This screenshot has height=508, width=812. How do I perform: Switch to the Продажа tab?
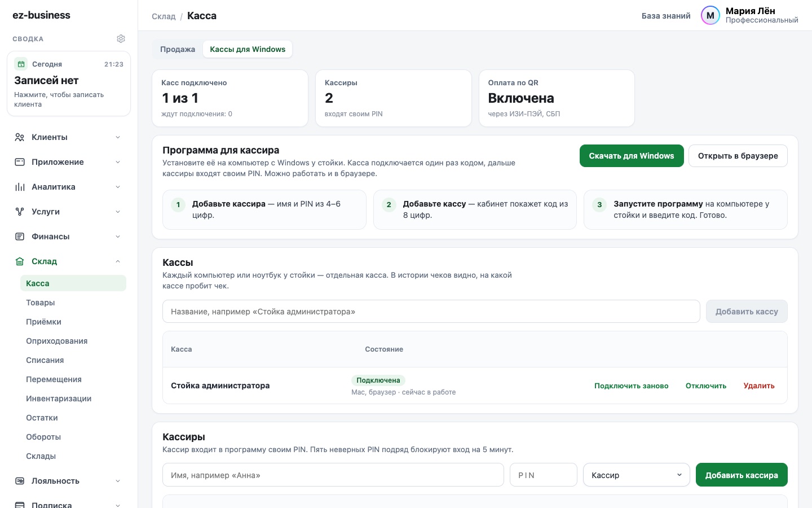pyautogui.click(x=178, y=49)
